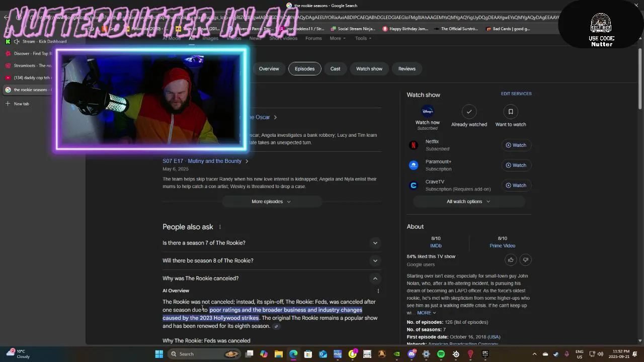Screen dimensions: 644x362
Task: Switch to Streamloots browser tab
Action: (28, 66)
